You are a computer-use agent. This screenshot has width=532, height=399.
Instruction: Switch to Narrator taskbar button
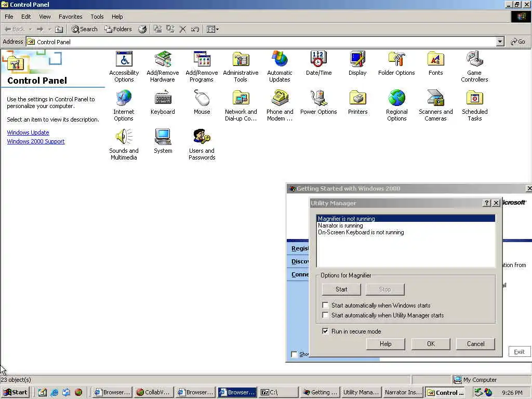pyautogui.click(x=403, y=392)
